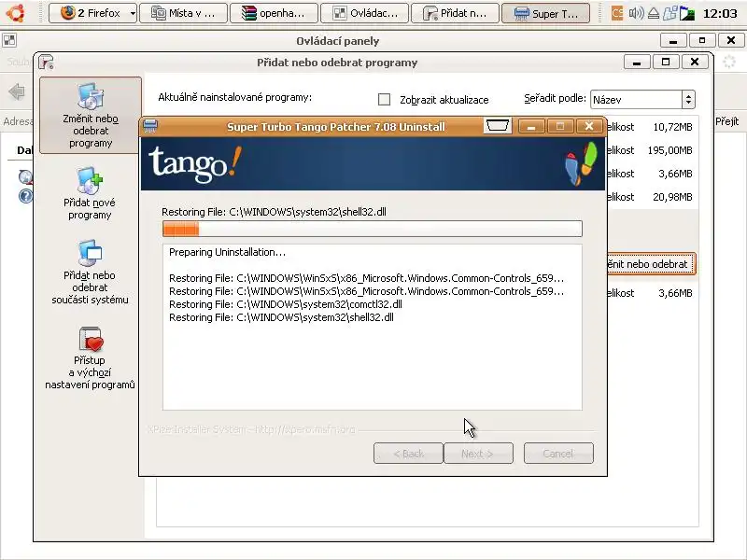
Task: Select Přístup a výchozí nastavení programů
Action: [90, 358]
